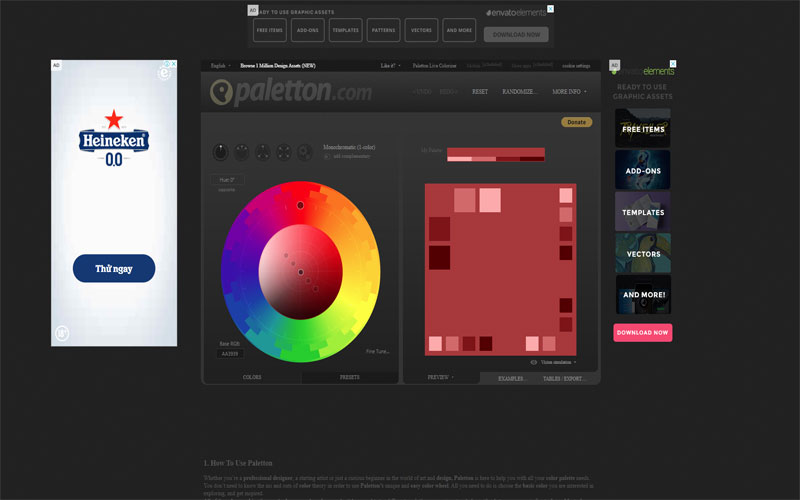Open the Like it? dropdown
Viewport: 800px width, 500px height.
click(x=390, y=66)
